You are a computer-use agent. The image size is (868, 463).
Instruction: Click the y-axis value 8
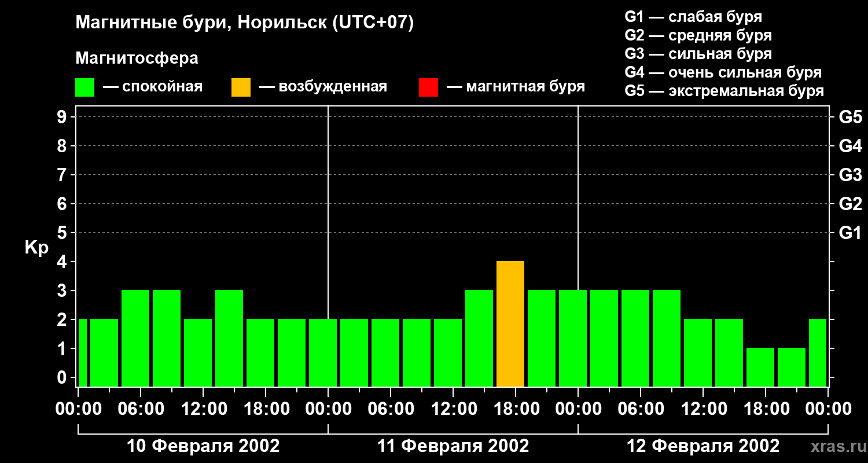coord(63,146)
